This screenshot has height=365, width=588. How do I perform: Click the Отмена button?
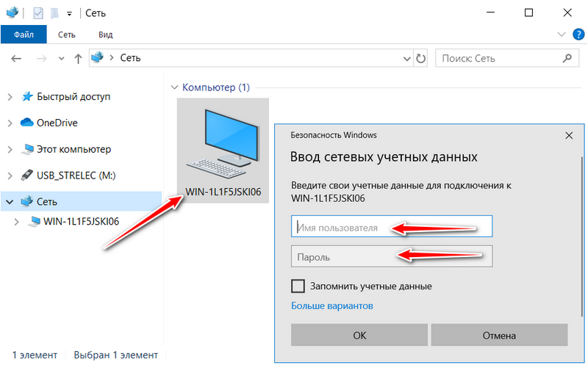coord(499,335)
